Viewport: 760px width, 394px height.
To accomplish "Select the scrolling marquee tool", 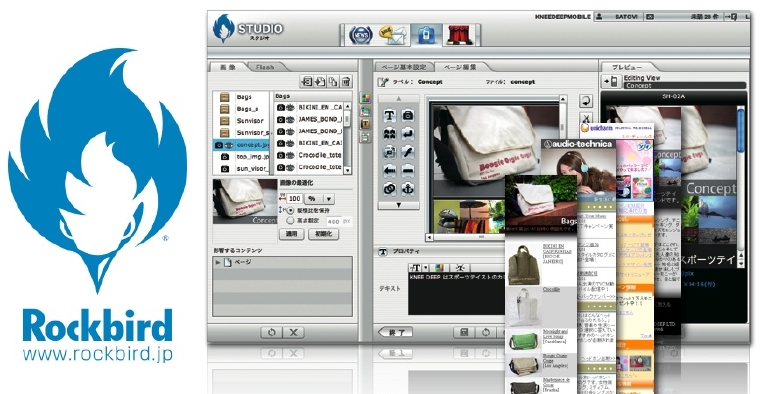I will 390,152.
